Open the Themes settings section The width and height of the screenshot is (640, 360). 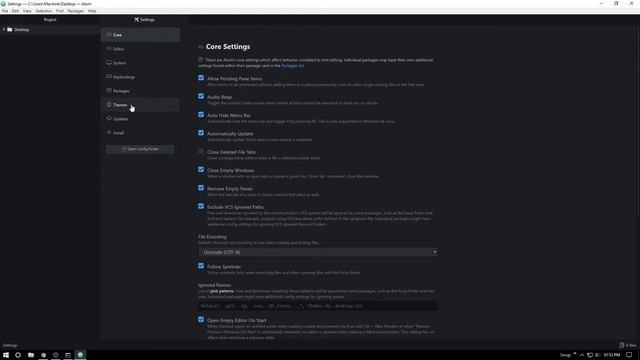coord(140,105)
